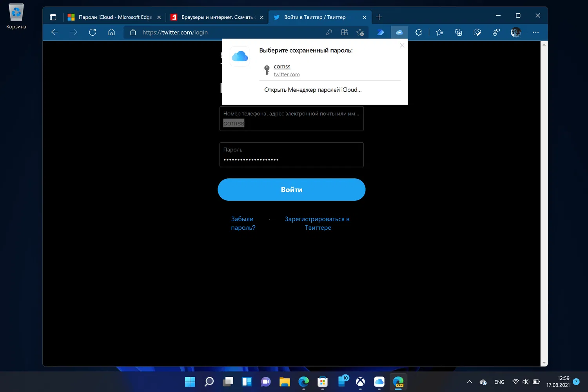Open the blue pen extension icon
Viewport: 588px width, 392px height.
[x=380, y=32]
